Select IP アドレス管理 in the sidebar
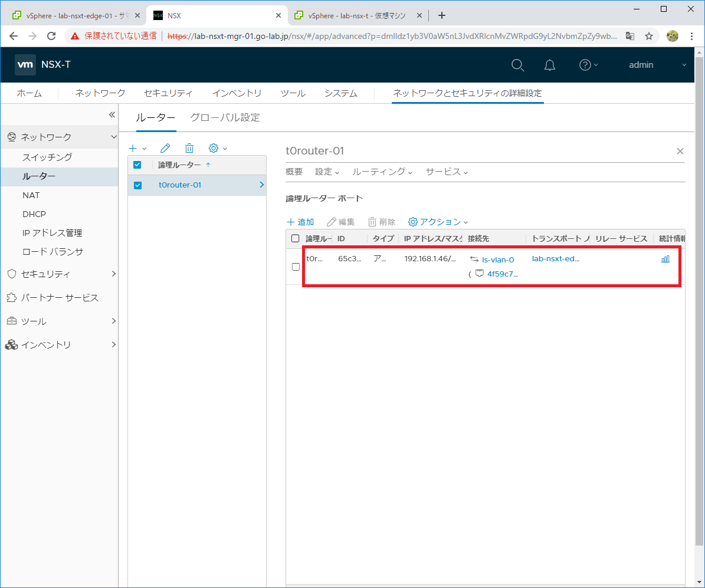The image size is (705, 588). (52, 234)
